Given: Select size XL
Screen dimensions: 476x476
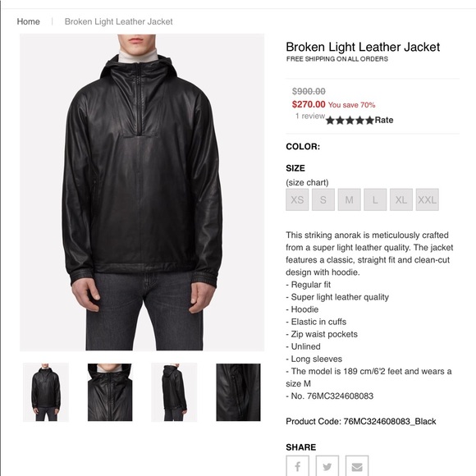Looking at the screenshot, I should pos(401,199).
